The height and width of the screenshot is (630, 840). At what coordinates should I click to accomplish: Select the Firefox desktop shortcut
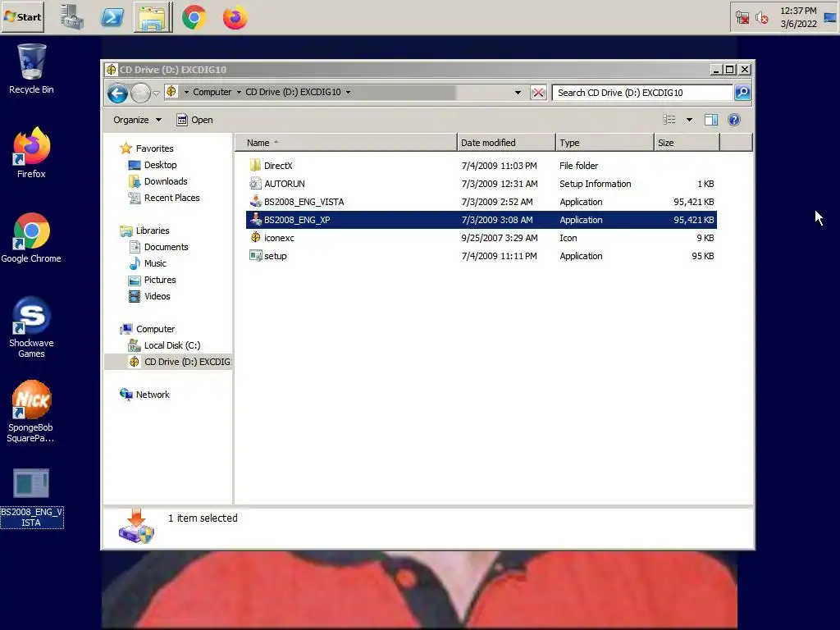[31, 153]
